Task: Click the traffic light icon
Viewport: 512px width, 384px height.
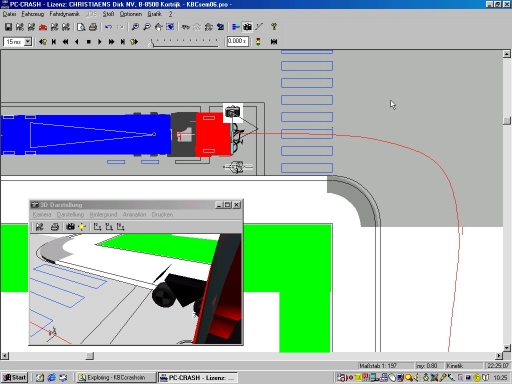Action: click(258, 42)
